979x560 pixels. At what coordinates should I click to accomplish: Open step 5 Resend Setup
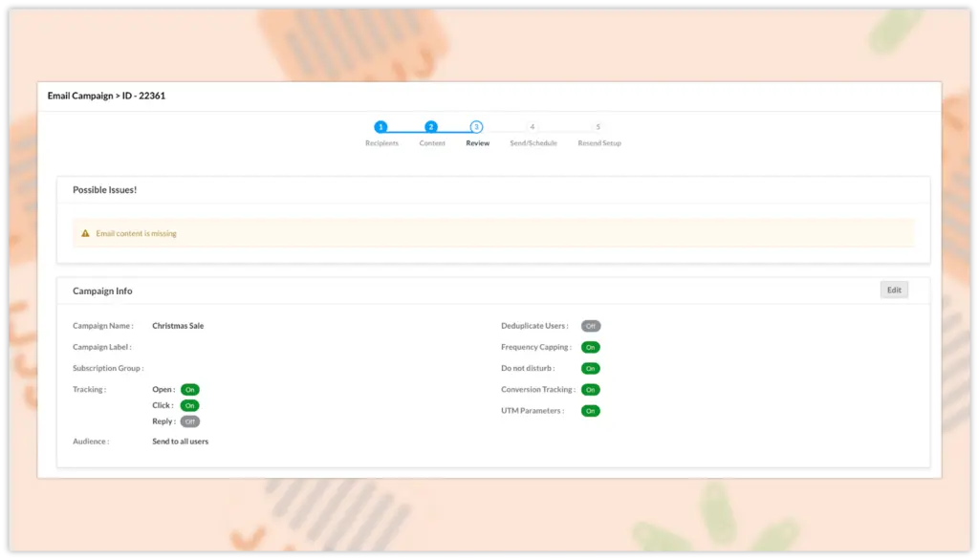(598, 127)
